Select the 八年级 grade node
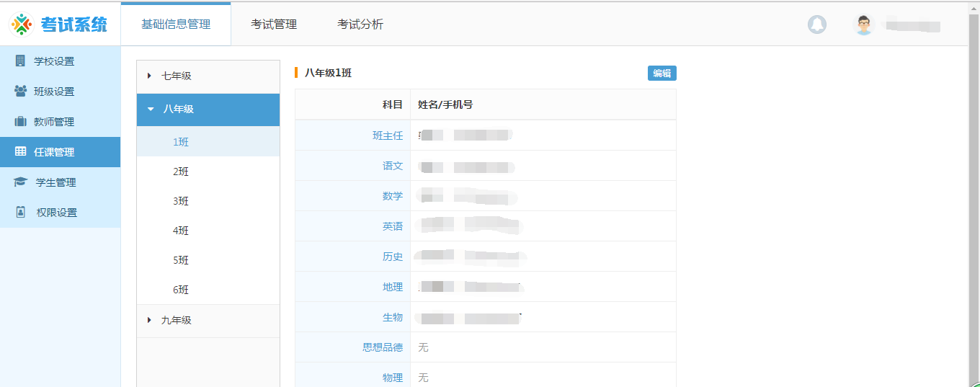980x387 pixels. [208, 110]
